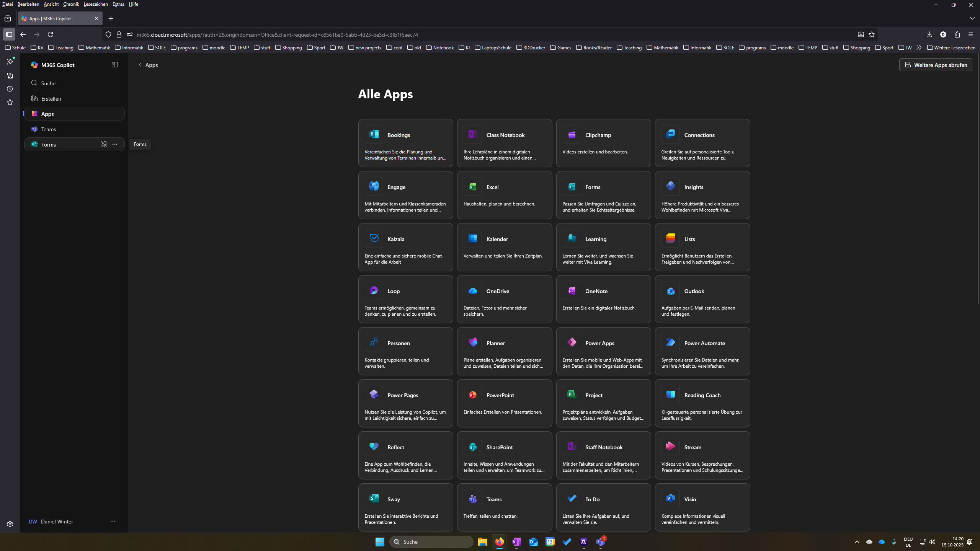Toggle the Firefox sidebar button
Screen dimensions: 980x551
pyautogui.click(x=9, y=34)
